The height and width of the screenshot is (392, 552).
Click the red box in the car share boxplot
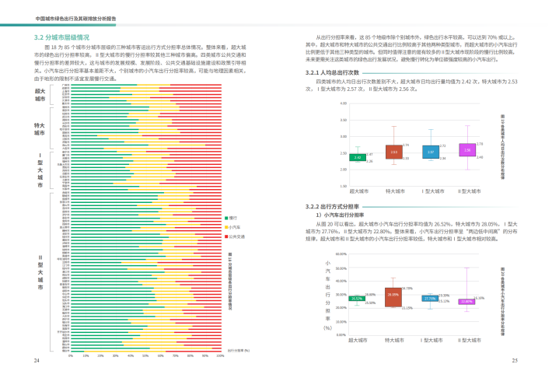coord(393,296)
